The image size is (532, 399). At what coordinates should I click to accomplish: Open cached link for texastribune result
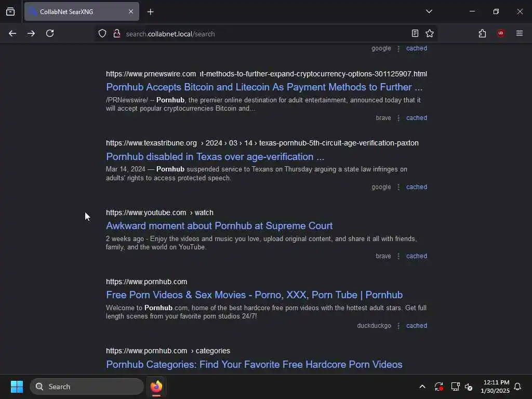[x=416, y=187]
